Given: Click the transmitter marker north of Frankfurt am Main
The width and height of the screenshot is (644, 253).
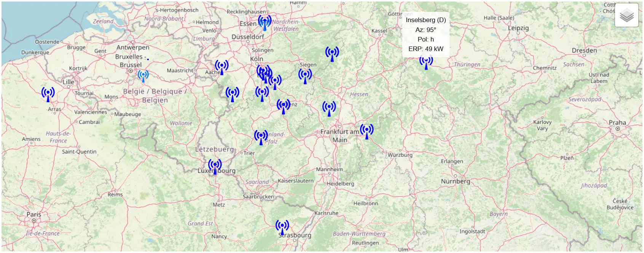Looking at the screenshot, I should [329, 109].
